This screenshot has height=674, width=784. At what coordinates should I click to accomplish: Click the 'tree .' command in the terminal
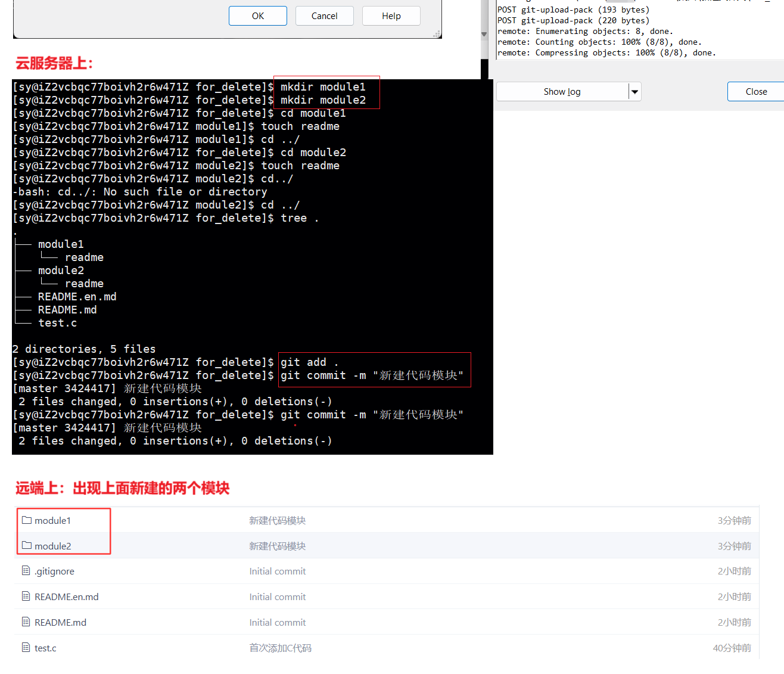pos(300,218)
